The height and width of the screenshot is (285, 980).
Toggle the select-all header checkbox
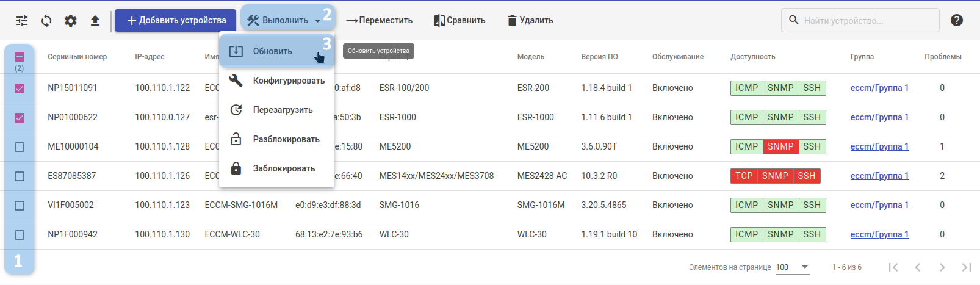coord(20,57)
